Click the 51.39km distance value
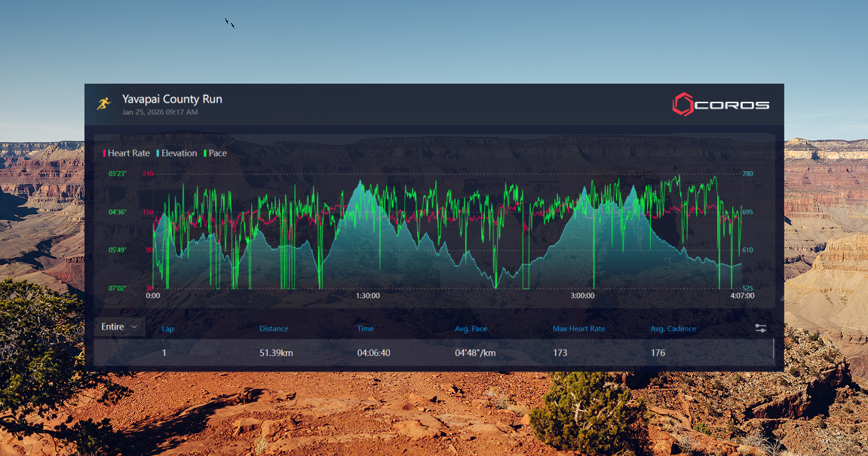 [x=276, y=353]
